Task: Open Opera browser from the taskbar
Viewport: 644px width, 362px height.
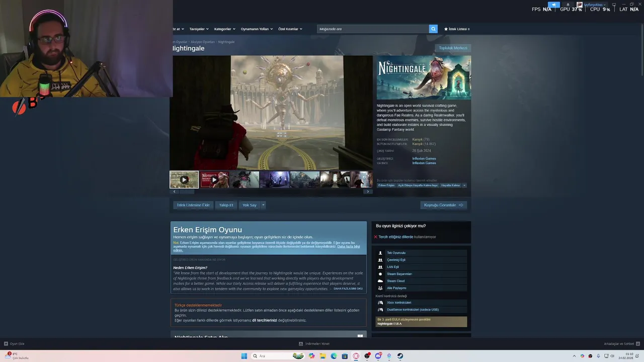Action: 356,356
